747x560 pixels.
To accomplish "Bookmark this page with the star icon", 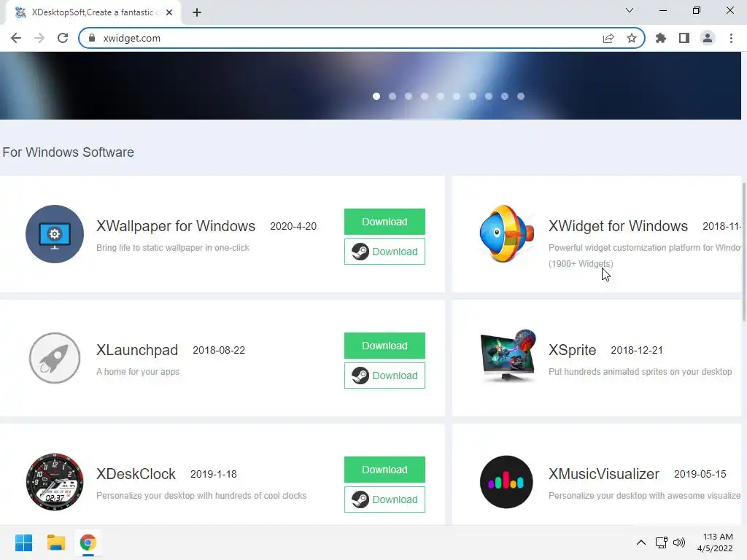I will [x=632, y=38].
